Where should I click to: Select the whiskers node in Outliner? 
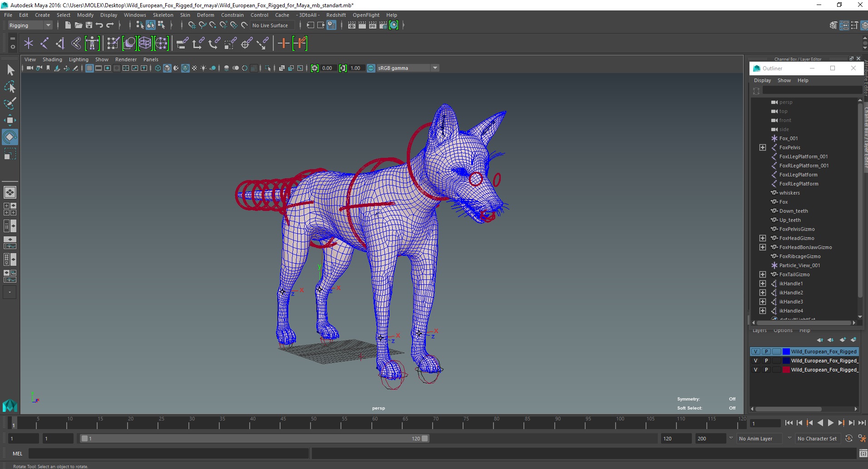(x=789, y=193)
